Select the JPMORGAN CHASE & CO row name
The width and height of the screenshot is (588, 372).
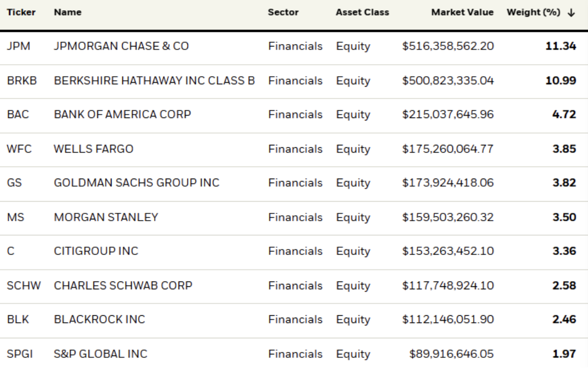[120, 46]
